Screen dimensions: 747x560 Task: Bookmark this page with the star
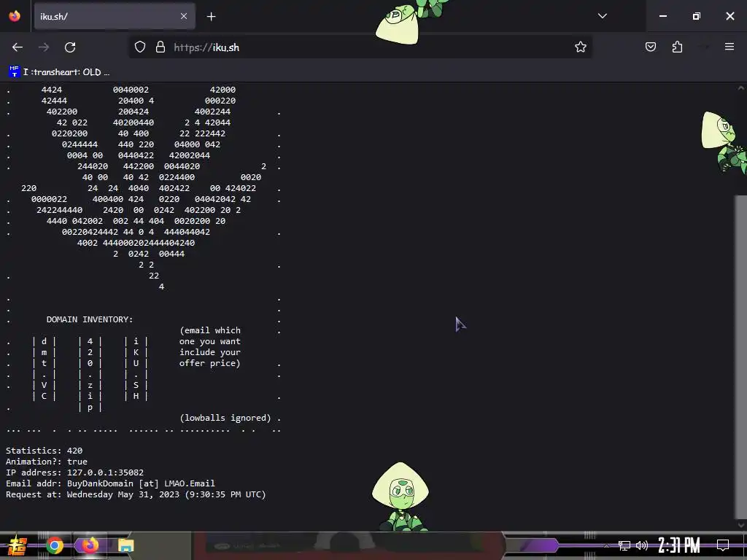click(580, 47)
